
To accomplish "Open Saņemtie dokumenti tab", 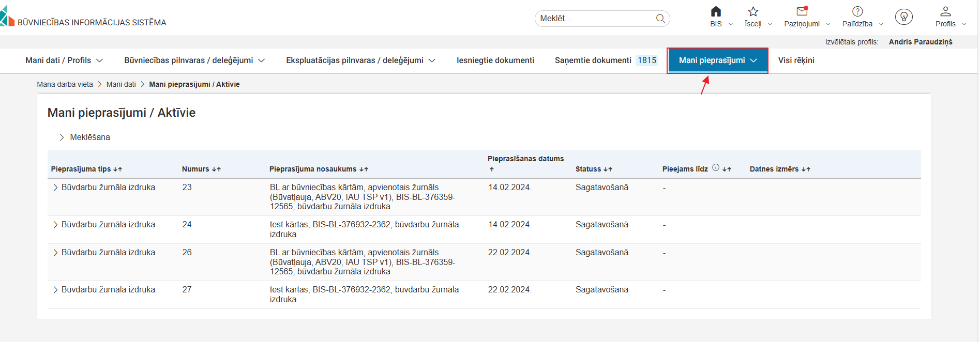I will point(605,60).
